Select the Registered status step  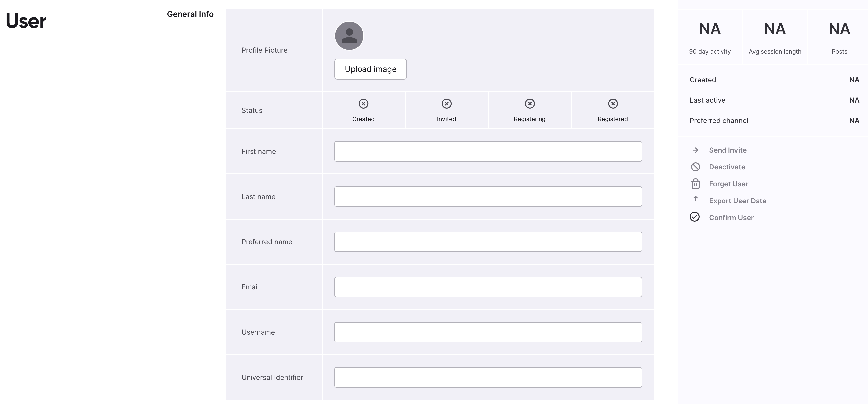pos(613,111)
